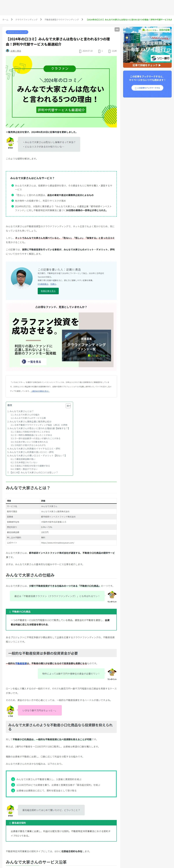Click 記事で詳細をチェック on the ad

(147, 65)
